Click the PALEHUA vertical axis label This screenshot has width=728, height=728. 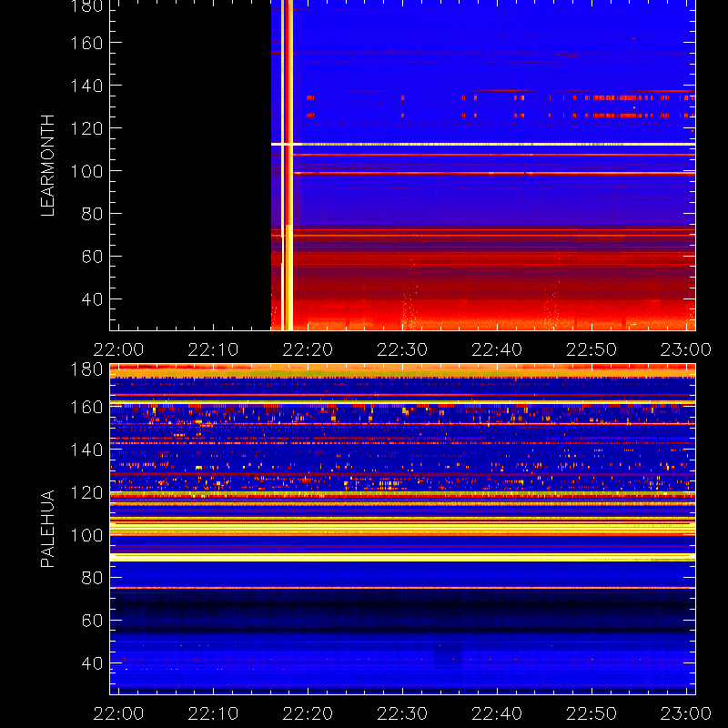coord(48,529)
